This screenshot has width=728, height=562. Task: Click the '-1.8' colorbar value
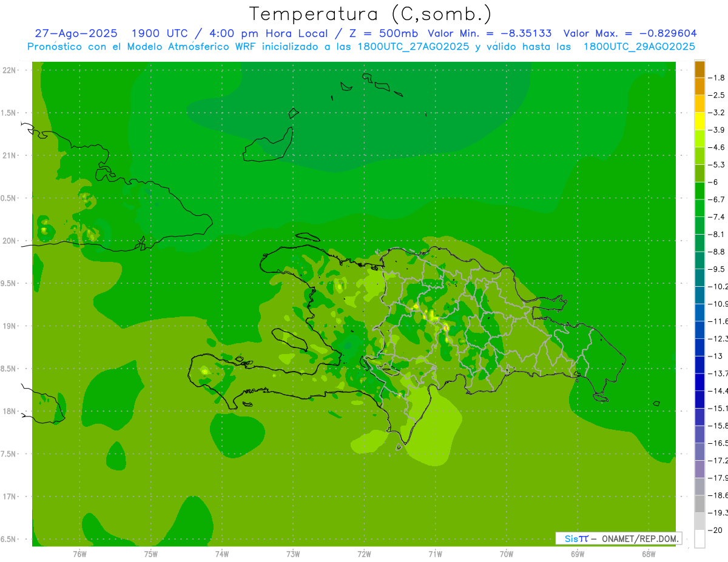tap(717, 78)
